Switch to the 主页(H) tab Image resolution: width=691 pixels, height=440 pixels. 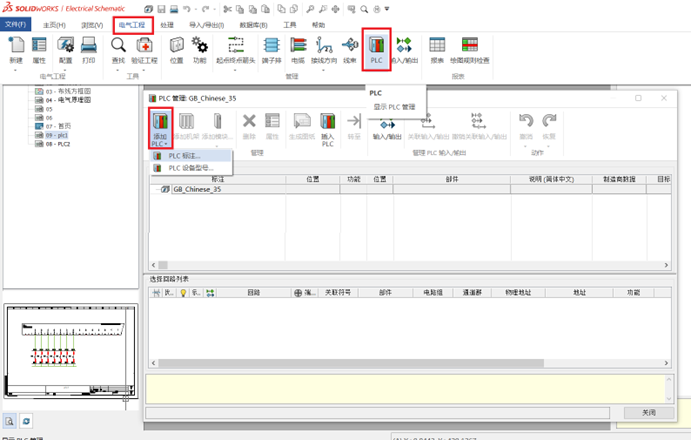tap(54, 25)
